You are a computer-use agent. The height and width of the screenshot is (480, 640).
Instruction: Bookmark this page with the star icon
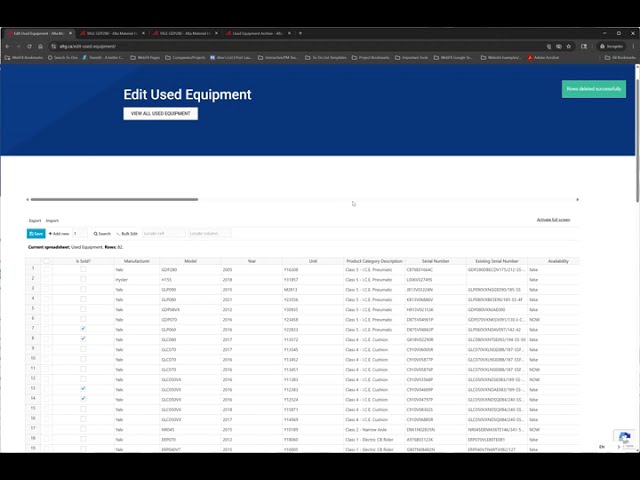click(569, 47)
